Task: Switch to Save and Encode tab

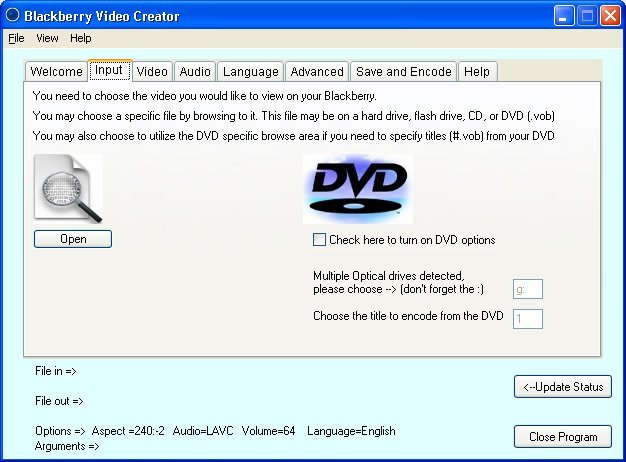Action: 404,71
